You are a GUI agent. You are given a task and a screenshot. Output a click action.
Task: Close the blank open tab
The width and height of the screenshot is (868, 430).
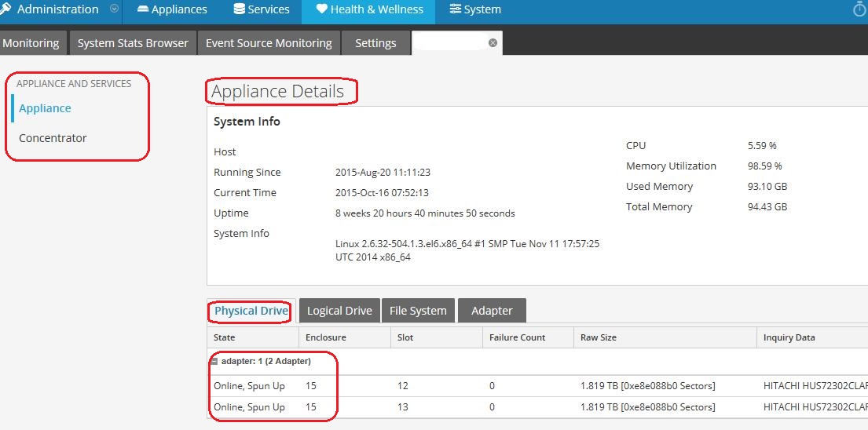[493, 42]
